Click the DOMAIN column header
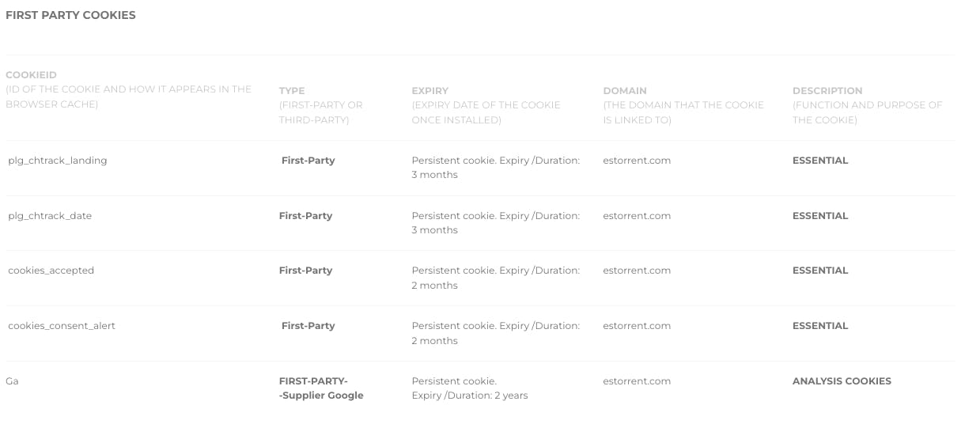Screen dimensions: 980x424 [x=625, y=91]
